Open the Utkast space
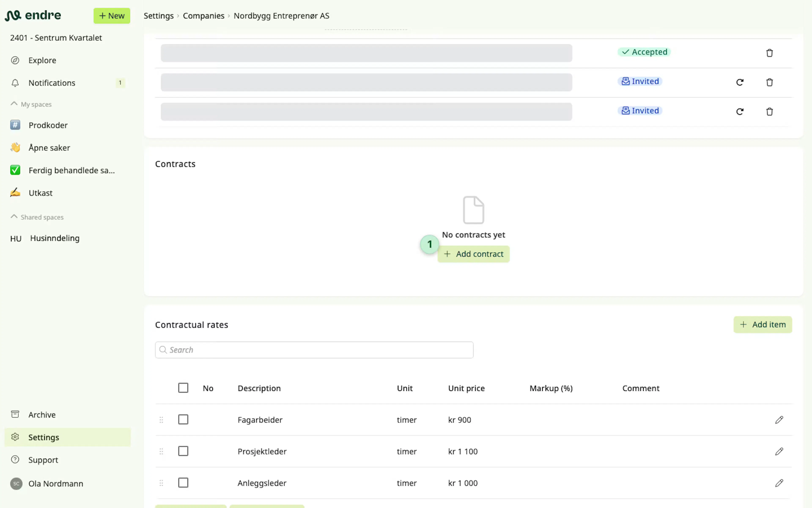812x508 pixels. point(67,193)
